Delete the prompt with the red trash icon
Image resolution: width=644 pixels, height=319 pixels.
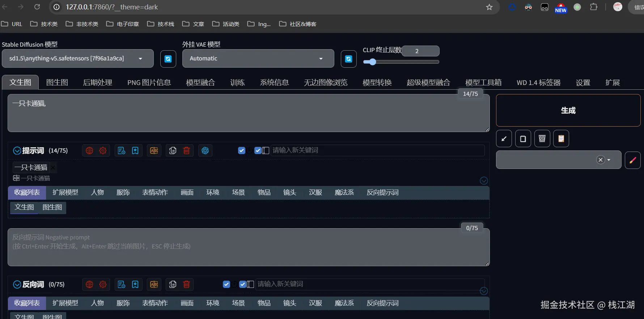pos(187,150)
